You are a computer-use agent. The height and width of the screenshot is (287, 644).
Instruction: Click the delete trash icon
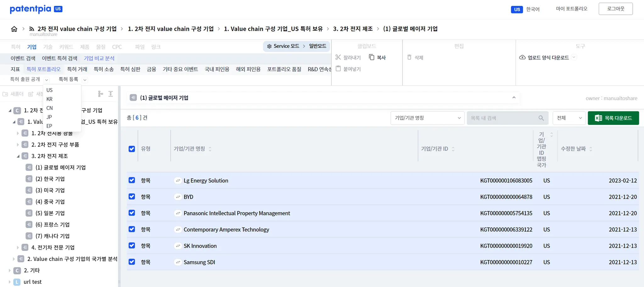coord(409,57)
